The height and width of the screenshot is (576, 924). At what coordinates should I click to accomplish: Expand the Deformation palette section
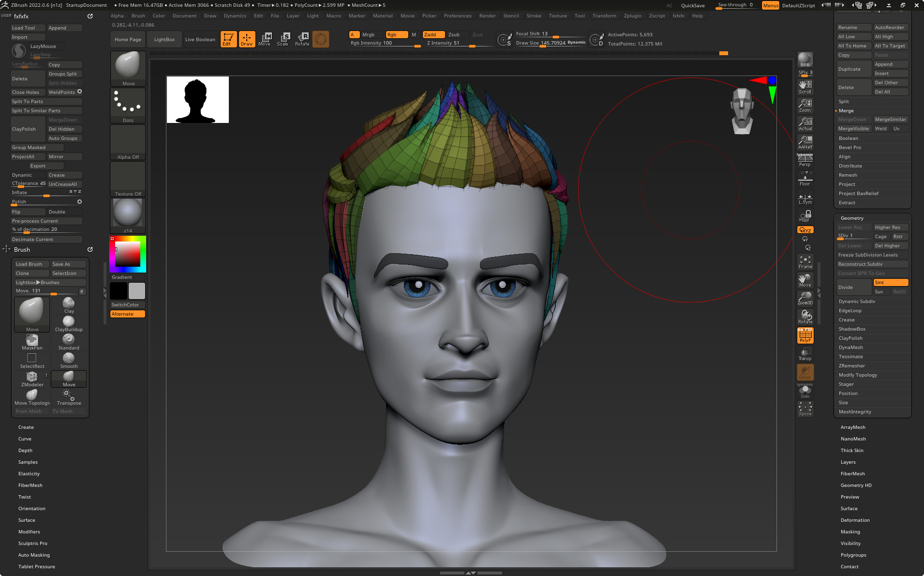pyautogui.click(x=855, y=520)
